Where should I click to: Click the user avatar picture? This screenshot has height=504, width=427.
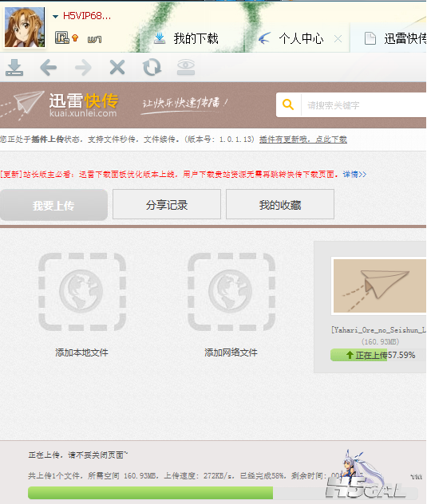tap(25, 27)
